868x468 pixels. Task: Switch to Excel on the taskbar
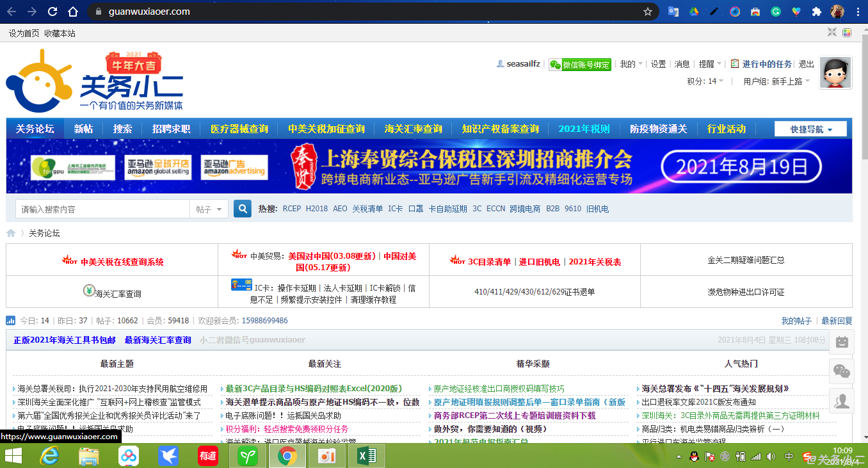[x=366, y=456]
